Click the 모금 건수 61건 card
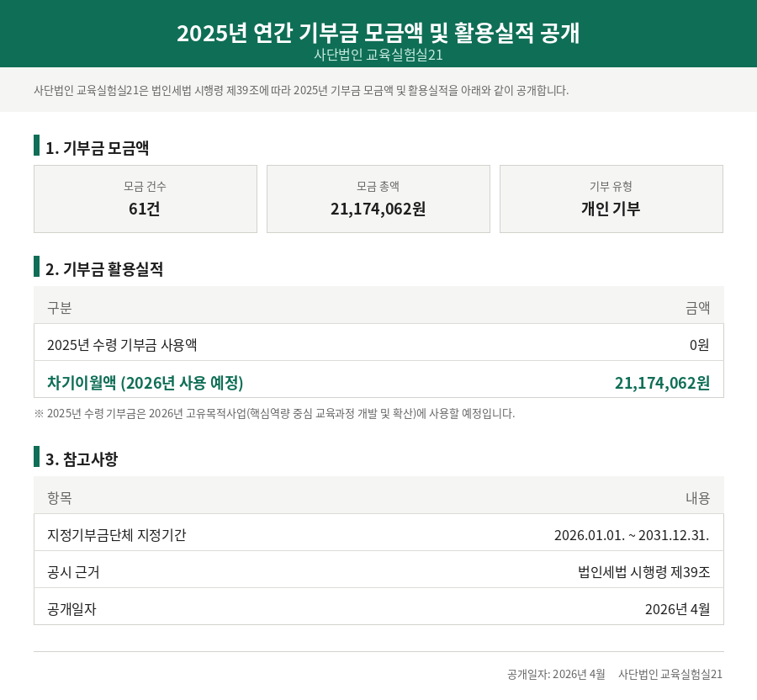 (146, 199)
